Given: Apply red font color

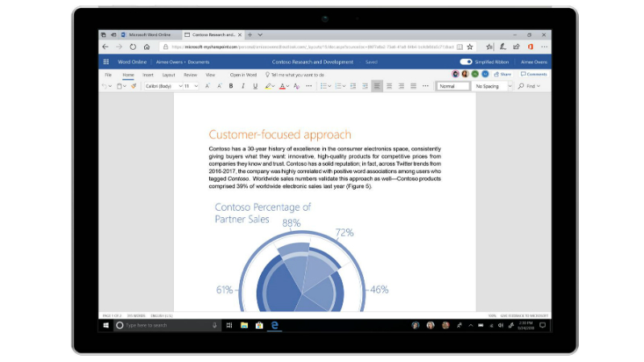Looking at the screenshot, I should point(283,86).
